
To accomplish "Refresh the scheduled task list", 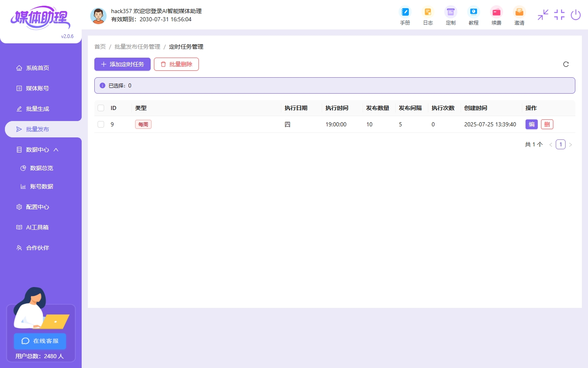I will point(566,64).
